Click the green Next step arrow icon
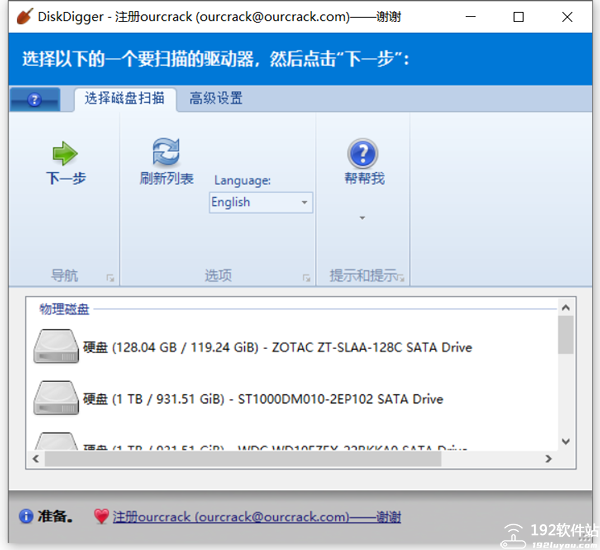Viewport: 600px width, 550px height. pos(65,153)
